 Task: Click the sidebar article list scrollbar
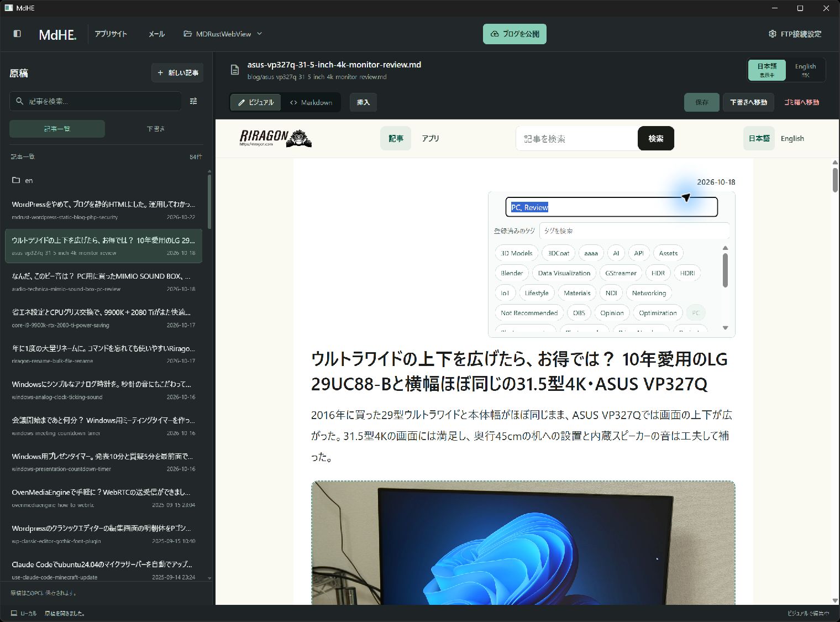[x=209, y=201]
